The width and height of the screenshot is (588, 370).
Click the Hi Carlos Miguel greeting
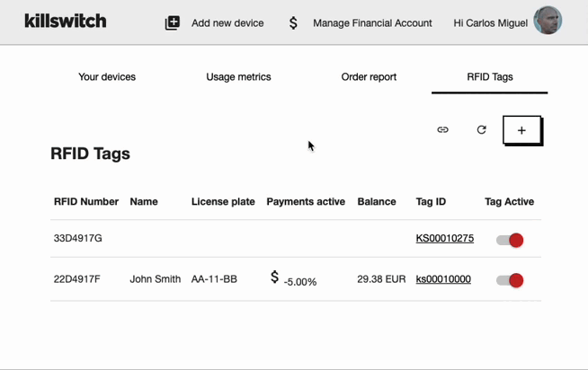tap(490, 23)
